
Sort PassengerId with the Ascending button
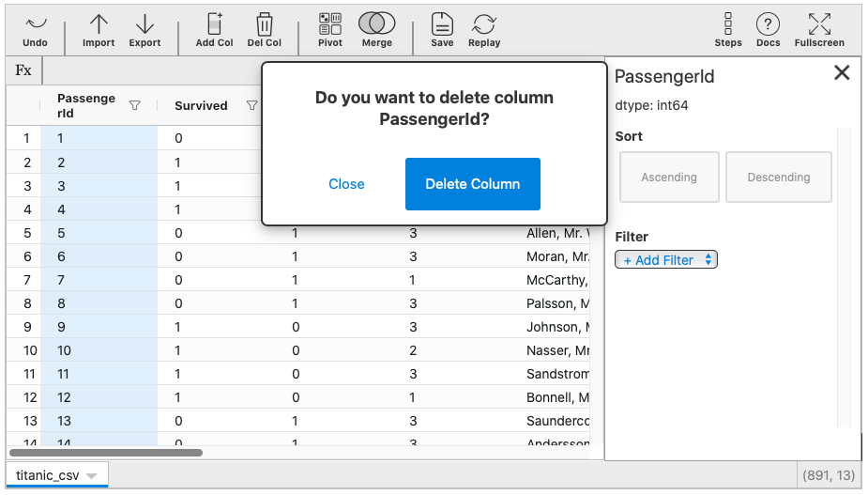tap(669, 178)
